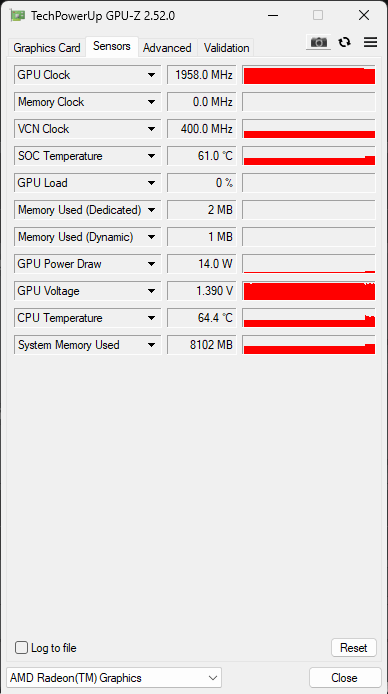
Task: Enable the Log to file checkbox
Action: 21,648
